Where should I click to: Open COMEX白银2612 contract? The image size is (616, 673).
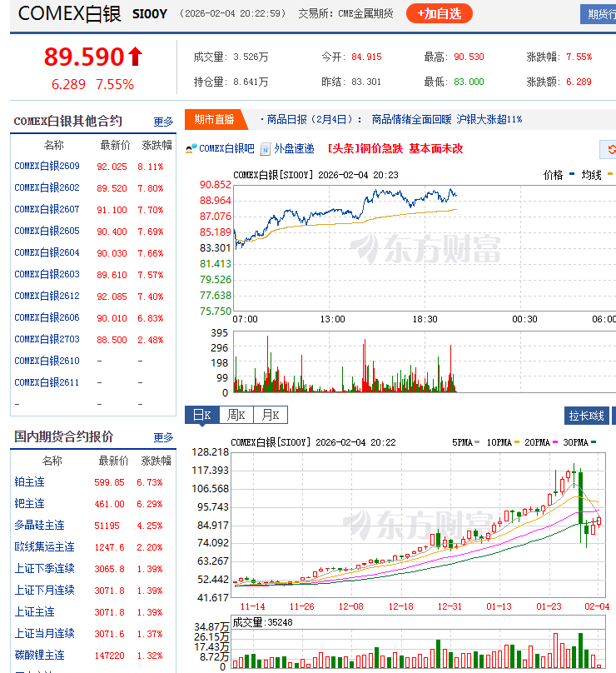[x=47, y=297]
